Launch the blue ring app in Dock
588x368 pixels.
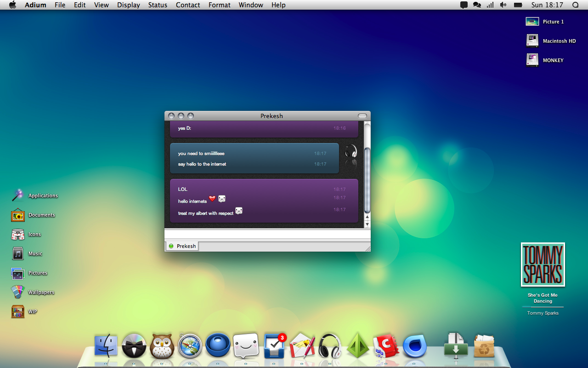click(x=415, y=346)
